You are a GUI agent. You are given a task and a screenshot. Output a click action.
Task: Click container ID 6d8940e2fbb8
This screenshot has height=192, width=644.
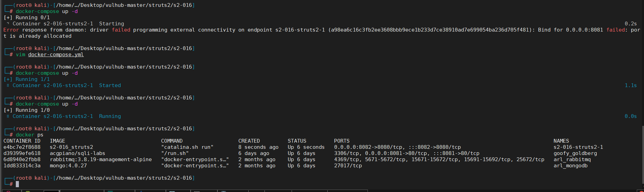click(x=22, y=159)
